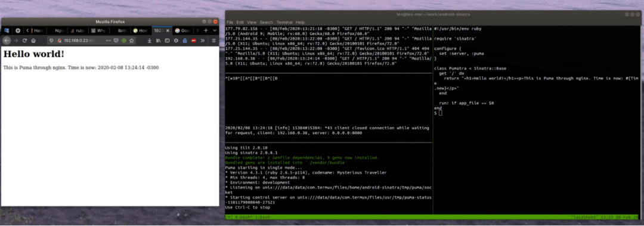Switch to the ruby tab
Image resolution: width=644 pixels, height=226 pixels.
pos(78,30)
